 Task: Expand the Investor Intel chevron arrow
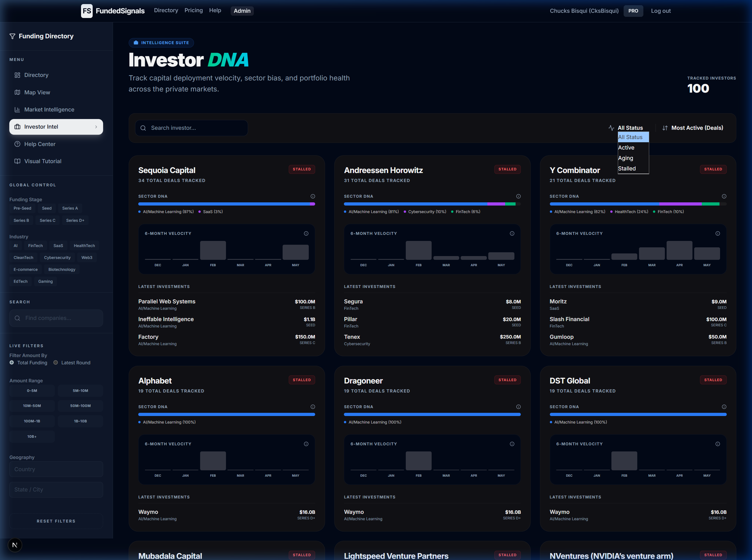(96, 127)
